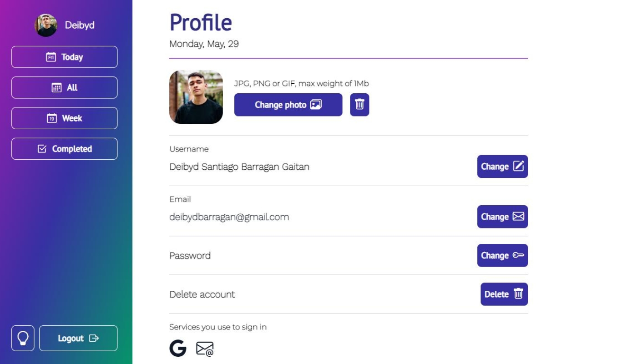Open the All tasks view
This screenshot has width=637, height=364.
point(64,87)
